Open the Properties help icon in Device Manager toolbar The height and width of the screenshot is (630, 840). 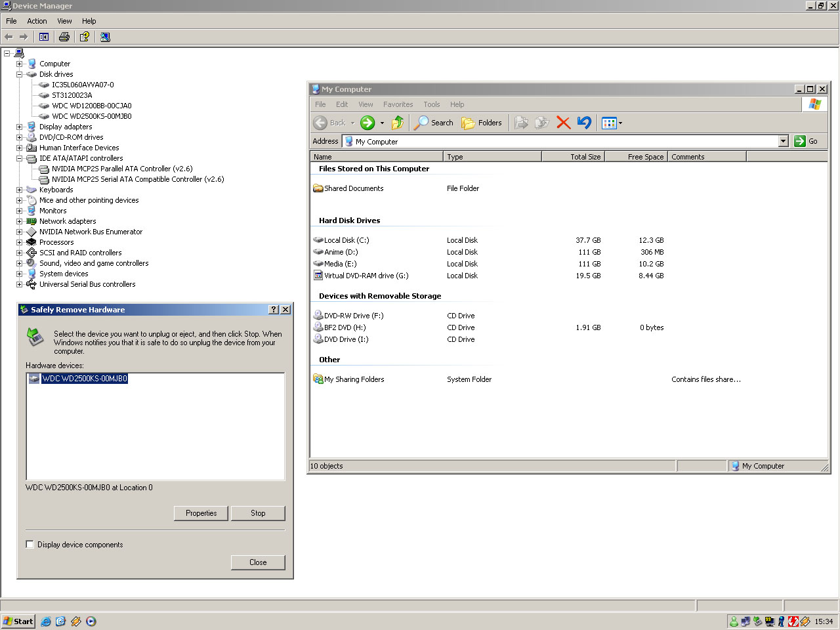coord(85,37)
